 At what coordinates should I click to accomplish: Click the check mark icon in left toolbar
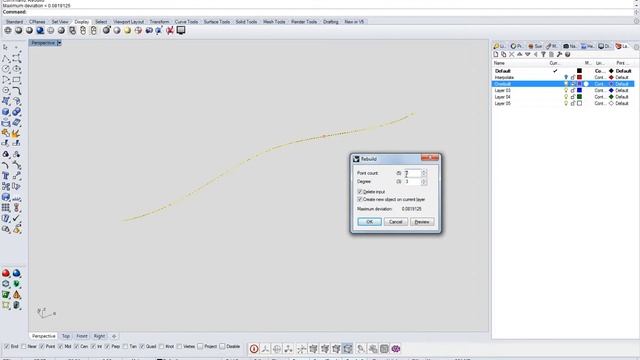[x=16, y=218]
